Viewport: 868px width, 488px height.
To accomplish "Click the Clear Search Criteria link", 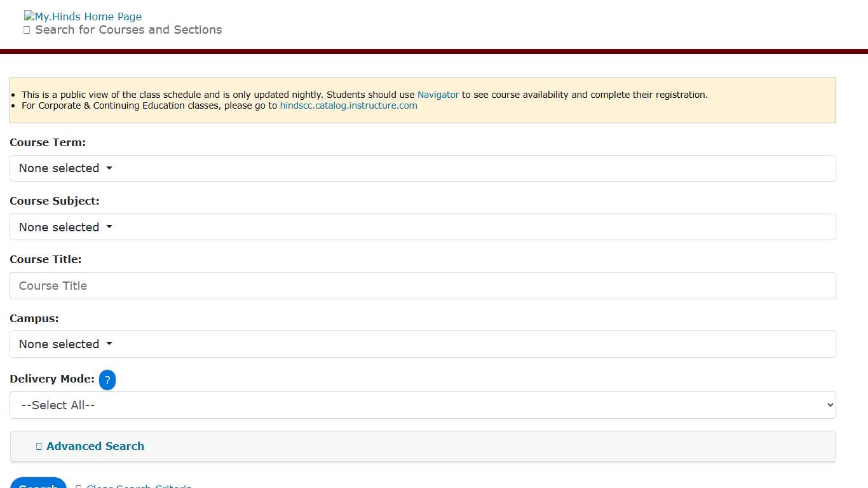I will (139, 486).
